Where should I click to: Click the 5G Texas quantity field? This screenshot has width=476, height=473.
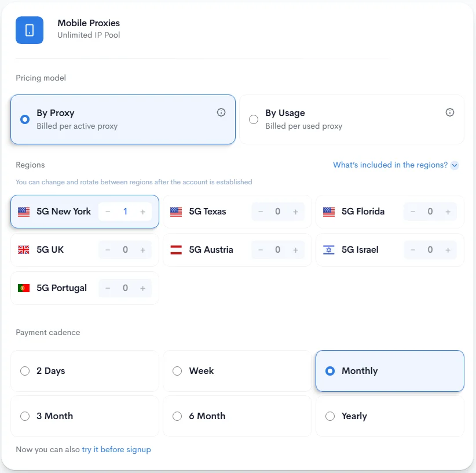(278, 212)
